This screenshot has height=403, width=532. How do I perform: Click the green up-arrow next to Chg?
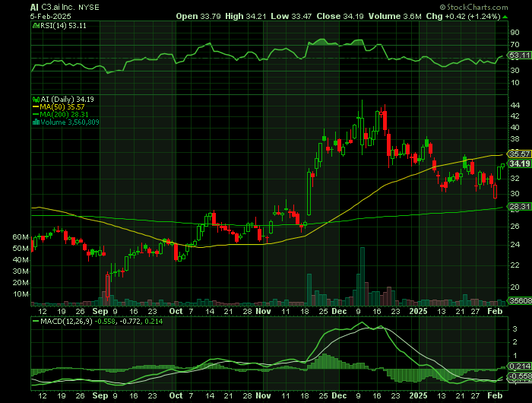coord(505,17)
